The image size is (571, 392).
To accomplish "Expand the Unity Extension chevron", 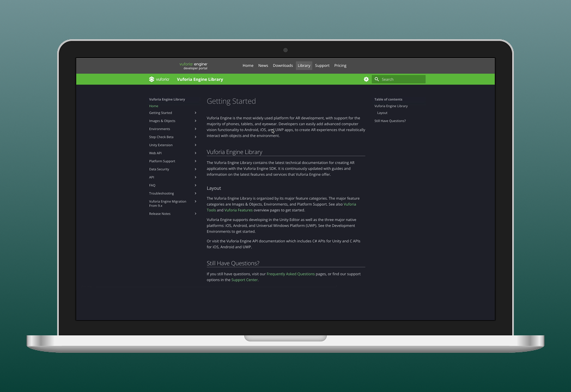I will tap(196, 145).
